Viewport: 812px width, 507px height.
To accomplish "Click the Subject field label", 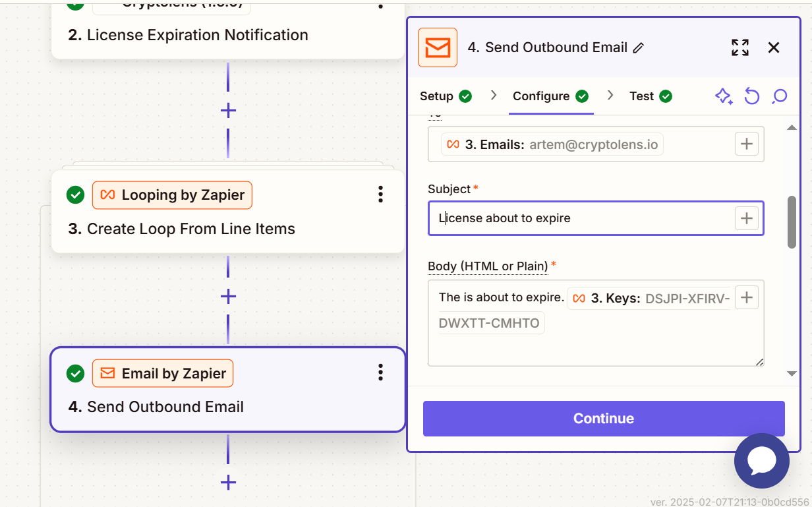I will pos(449,189).
